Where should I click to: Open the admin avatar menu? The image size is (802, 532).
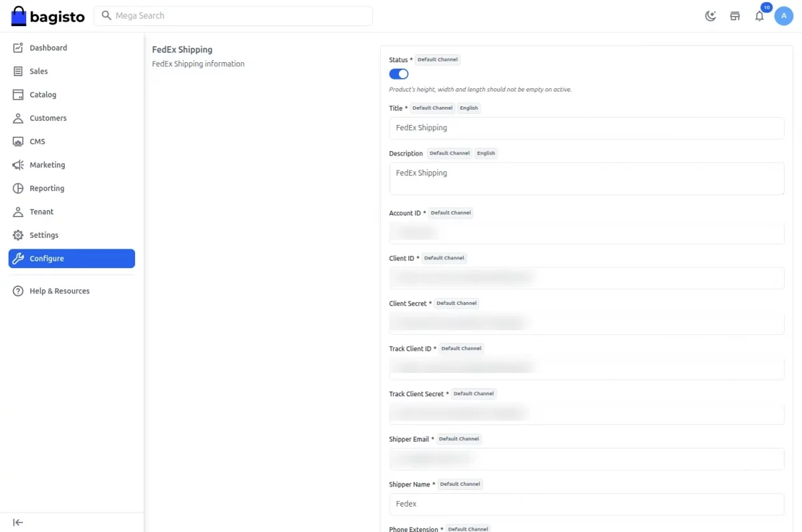(784, 16)
